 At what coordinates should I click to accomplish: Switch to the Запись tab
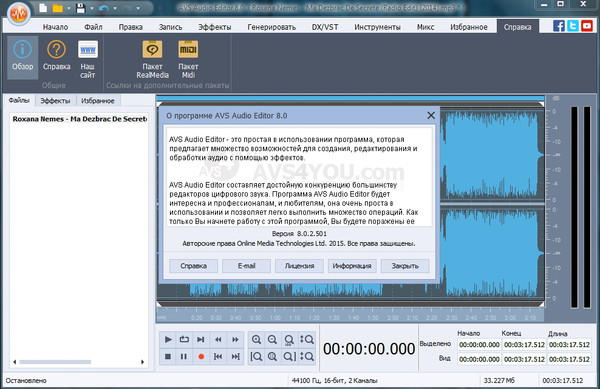(170, 27)
